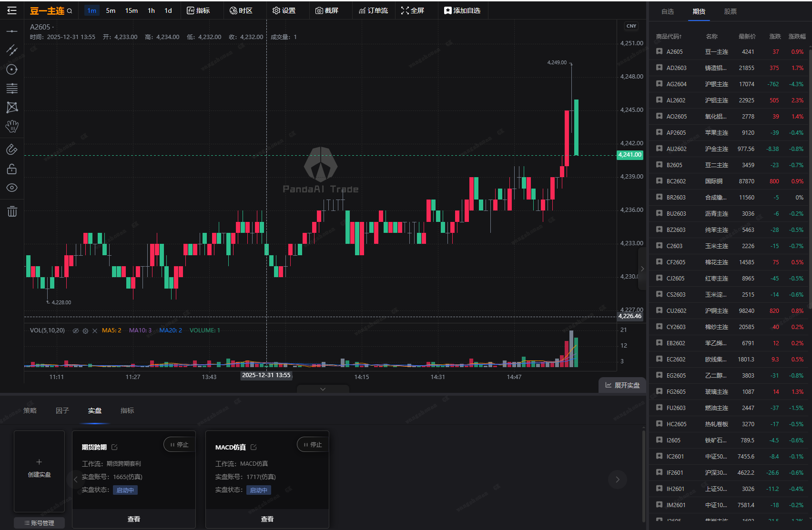Select the hand pan tool
Viewport: 812px width, 530px height.
12,126
